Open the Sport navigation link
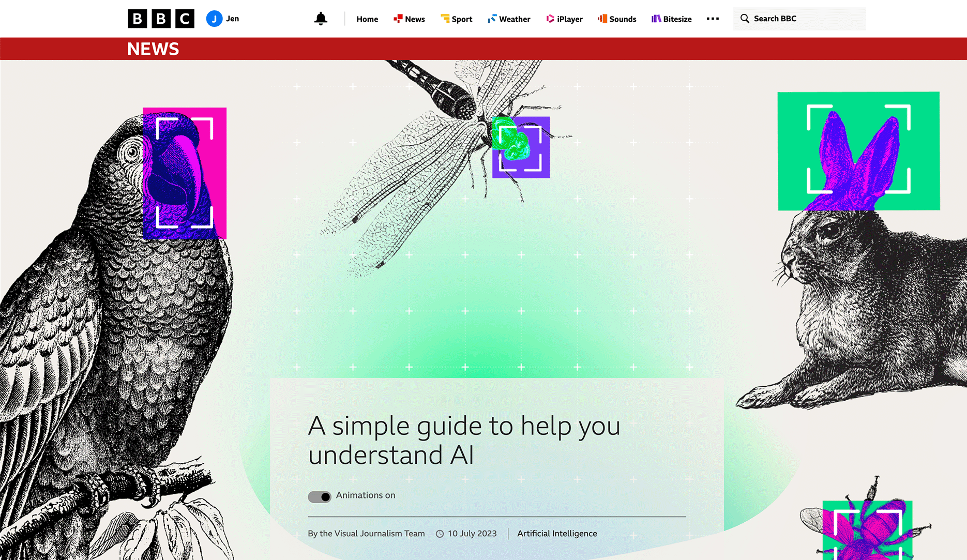Screen dimensions: 967x560 462,19
